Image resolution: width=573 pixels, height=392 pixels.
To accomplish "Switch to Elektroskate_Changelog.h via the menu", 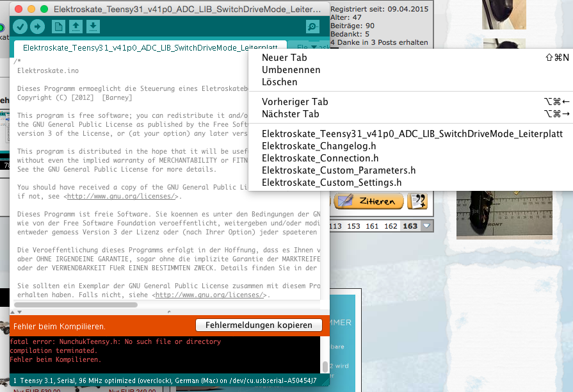I will 411,146.
